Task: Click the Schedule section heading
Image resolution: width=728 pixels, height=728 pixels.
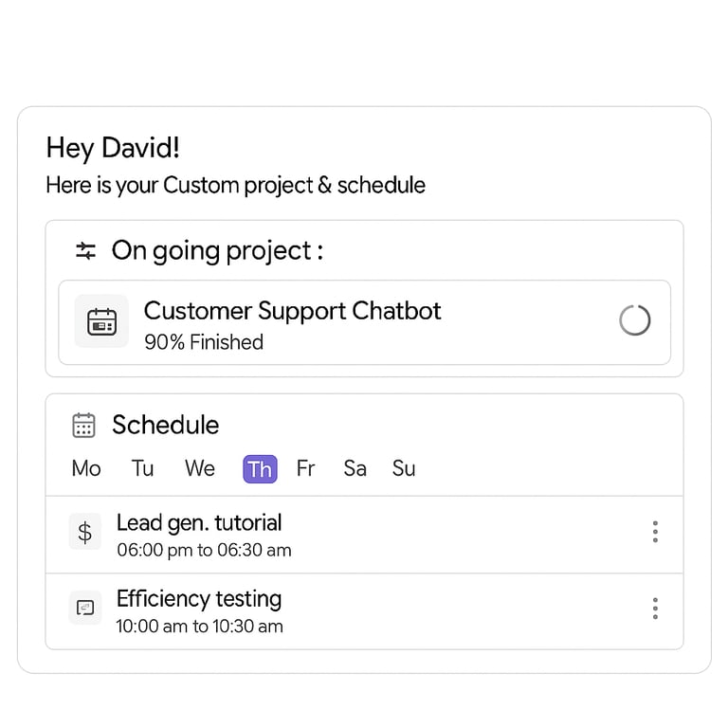Action: tap(165, 425)
